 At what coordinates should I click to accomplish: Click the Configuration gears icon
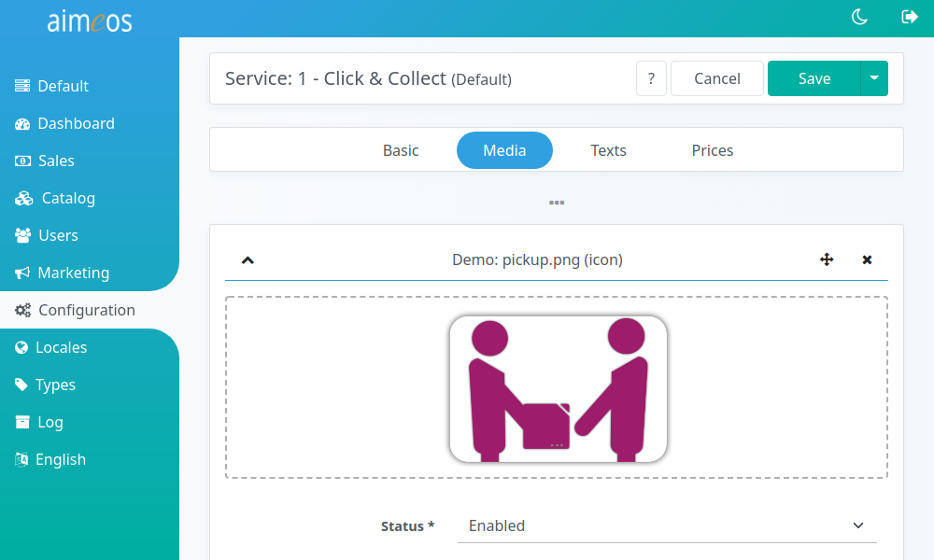click(22, 310)
